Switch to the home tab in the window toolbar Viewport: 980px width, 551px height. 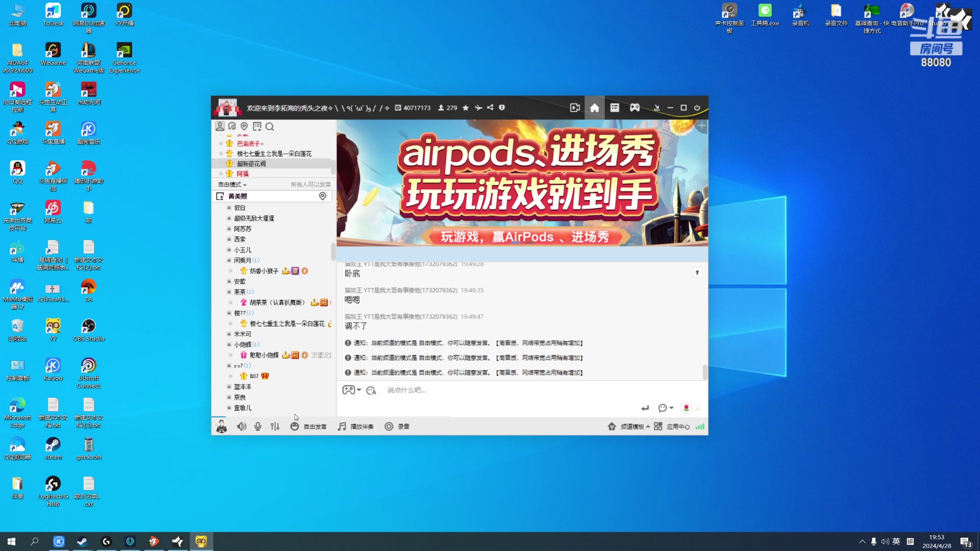point(594,108)
